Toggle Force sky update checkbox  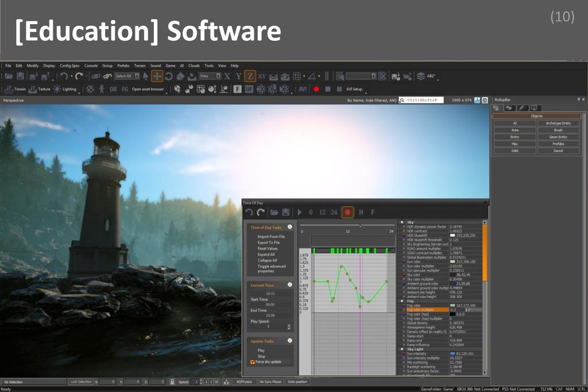tap(253, 362)
